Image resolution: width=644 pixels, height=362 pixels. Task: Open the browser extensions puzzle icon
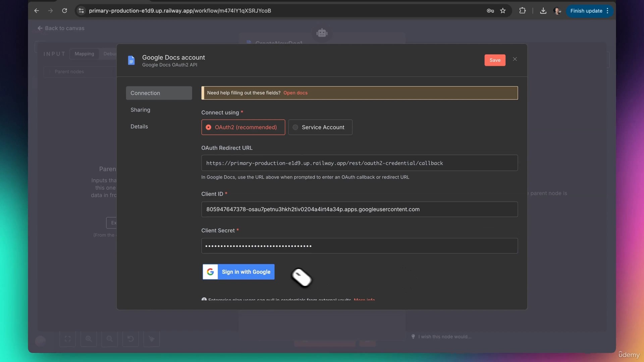tap(522, 11)
